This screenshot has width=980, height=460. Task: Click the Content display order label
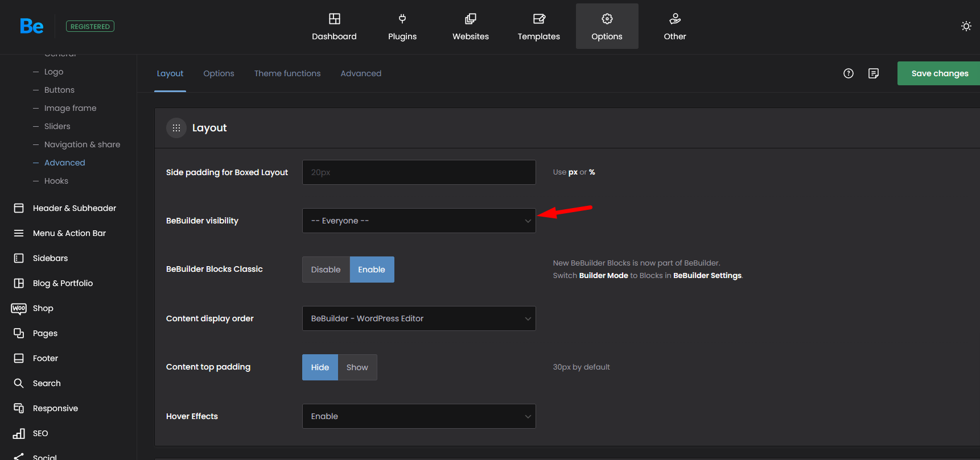click(x=209, y=318)
